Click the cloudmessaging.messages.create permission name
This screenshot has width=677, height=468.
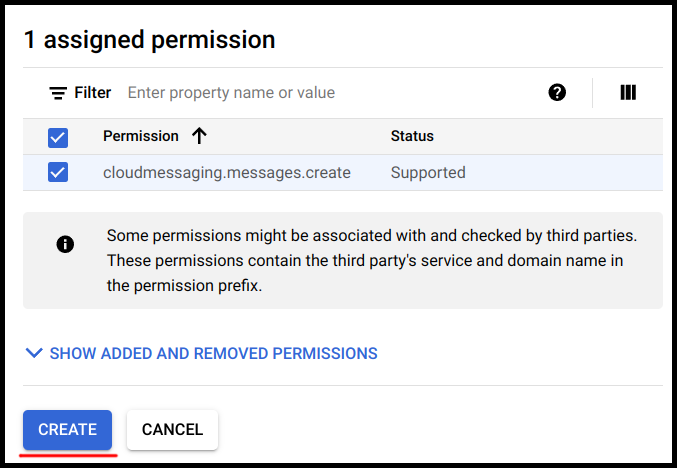(227, 173)
